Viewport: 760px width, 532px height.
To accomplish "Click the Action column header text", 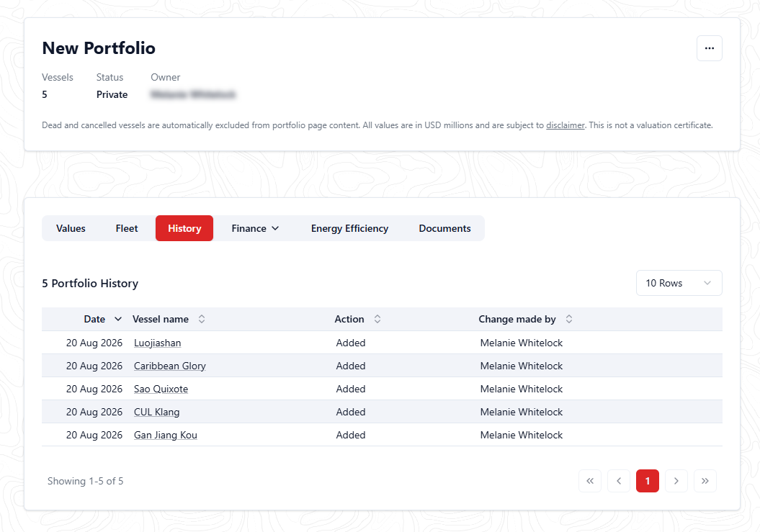I will tap(349, 319).
